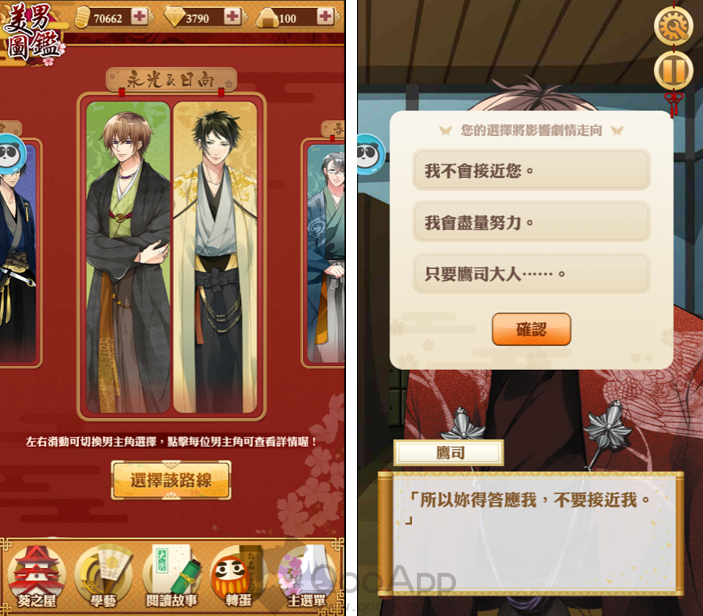The image size is (703, 616).
Task: Advance the 鷹司 dialogue text box
Action: pos(531,534)
